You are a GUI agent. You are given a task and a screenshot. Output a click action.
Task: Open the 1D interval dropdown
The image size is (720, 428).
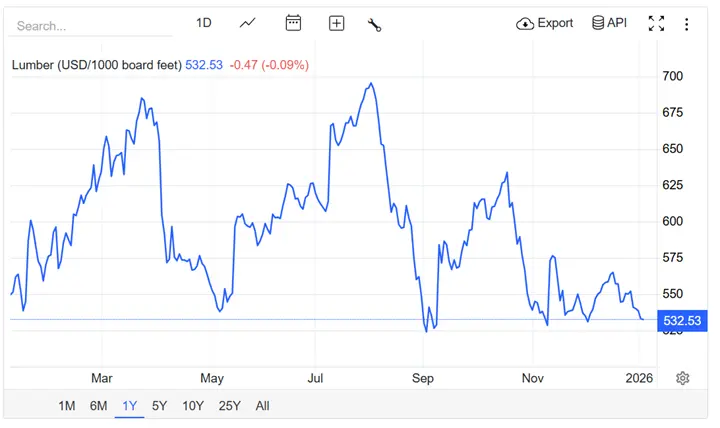204,23
